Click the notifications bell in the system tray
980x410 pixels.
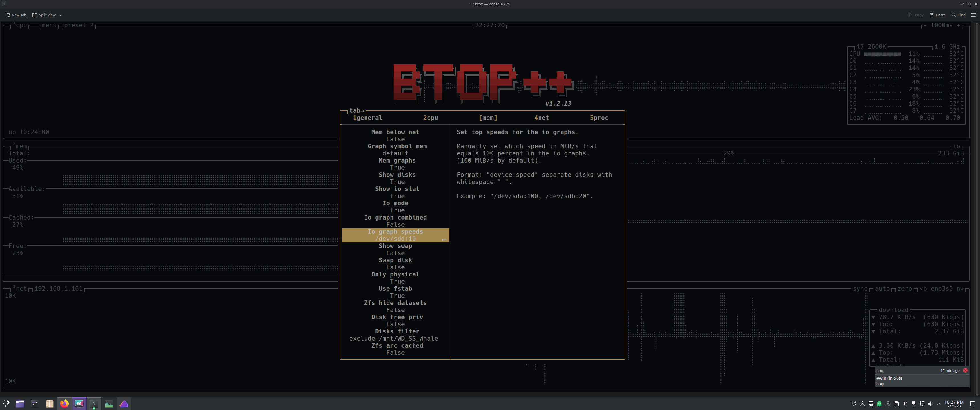click(854, 404)
